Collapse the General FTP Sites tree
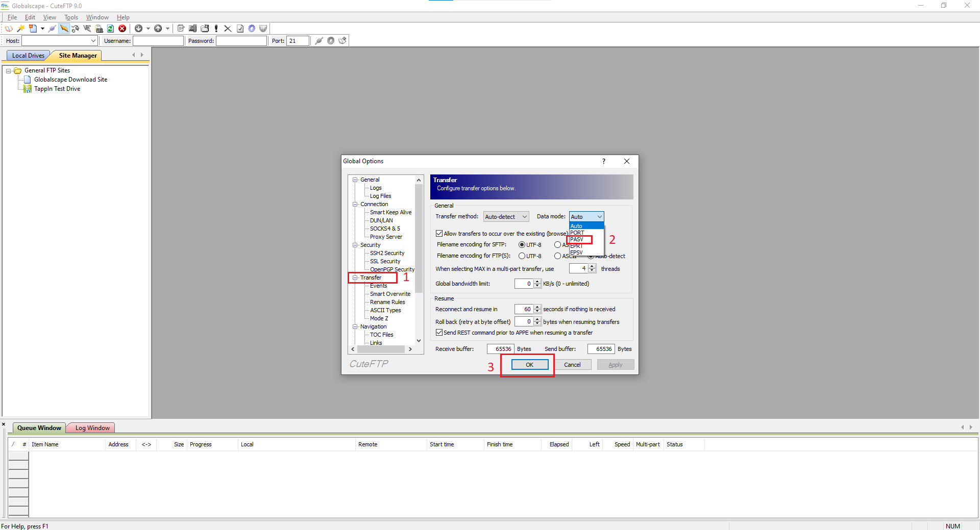 tap(9, 71)
